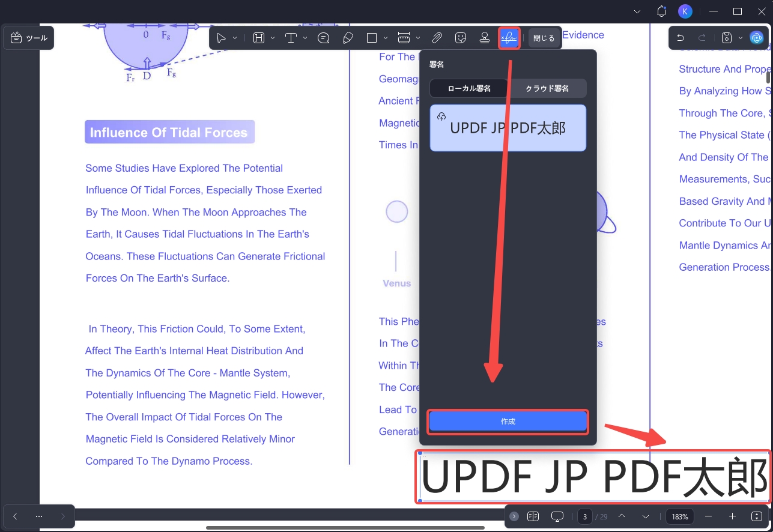Screen dimensions: 773x532
Task: Expand the pointer tool dropdown arrow
Action: [235, 38]
